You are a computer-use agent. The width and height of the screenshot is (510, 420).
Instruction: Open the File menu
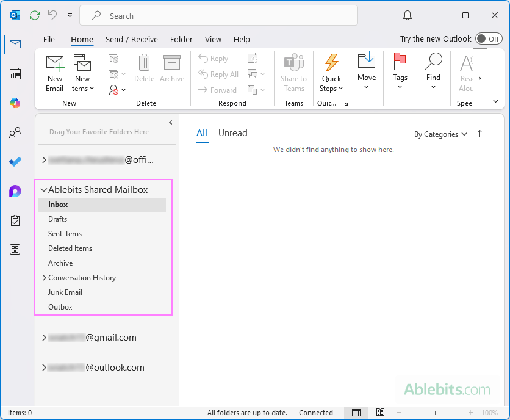(x=49, y=40)
